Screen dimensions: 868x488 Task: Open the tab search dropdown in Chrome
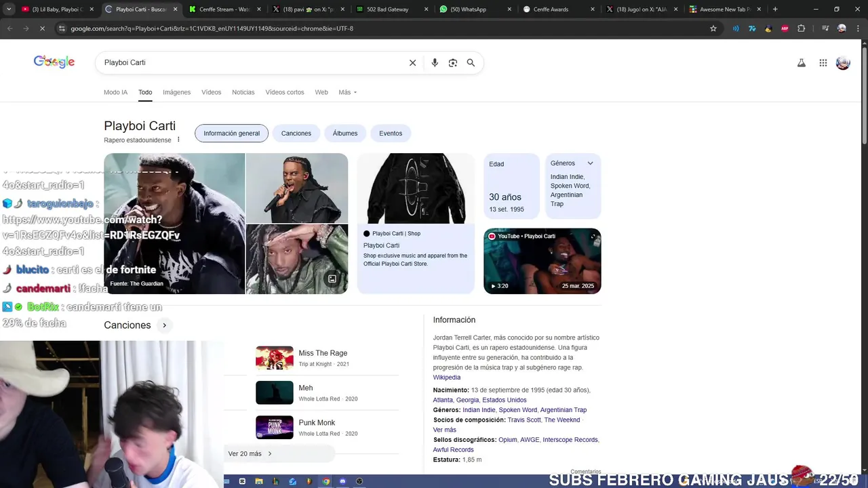(x=9, y=9)
